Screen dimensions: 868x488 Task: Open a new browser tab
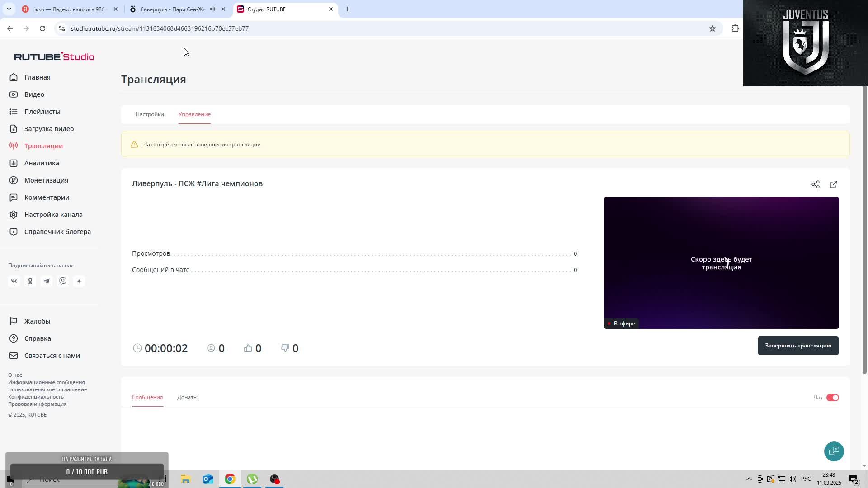(x=347, y=9)
